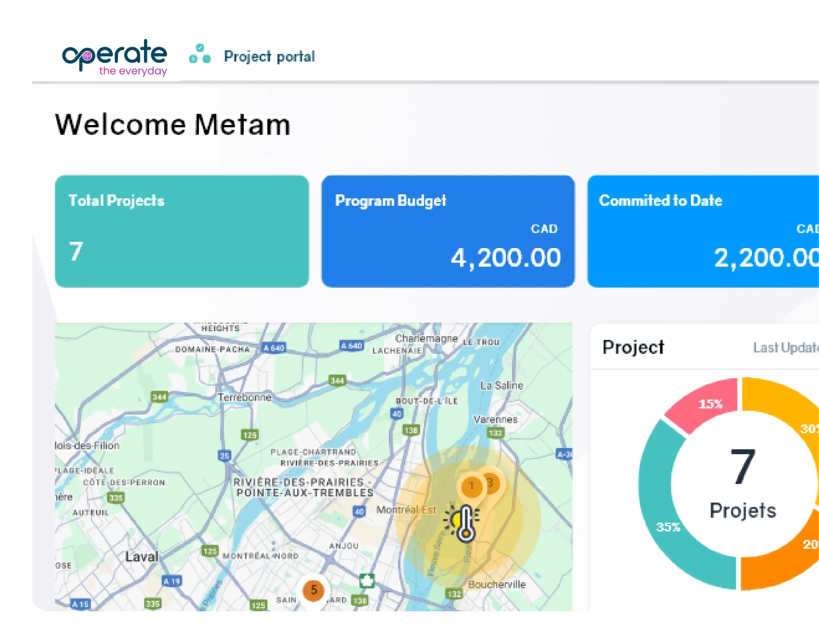
Task: Select the map pin numbered 1
Action: [x=471, y=486]
